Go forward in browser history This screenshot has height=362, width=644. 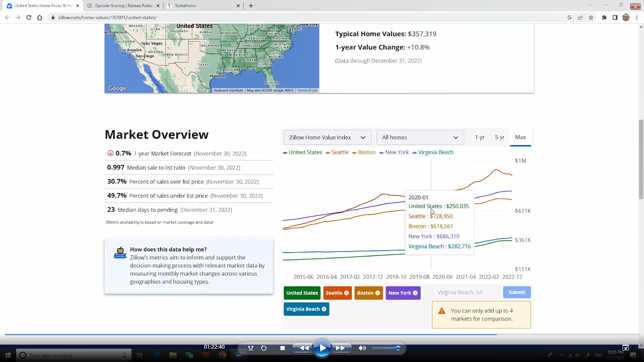tap(18, 17)
